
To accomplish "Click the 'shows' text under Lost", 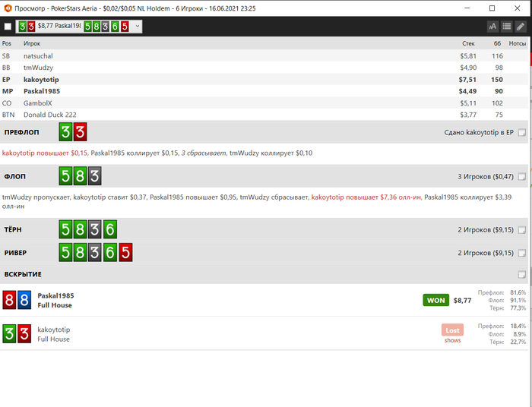I will coord(453,340).
